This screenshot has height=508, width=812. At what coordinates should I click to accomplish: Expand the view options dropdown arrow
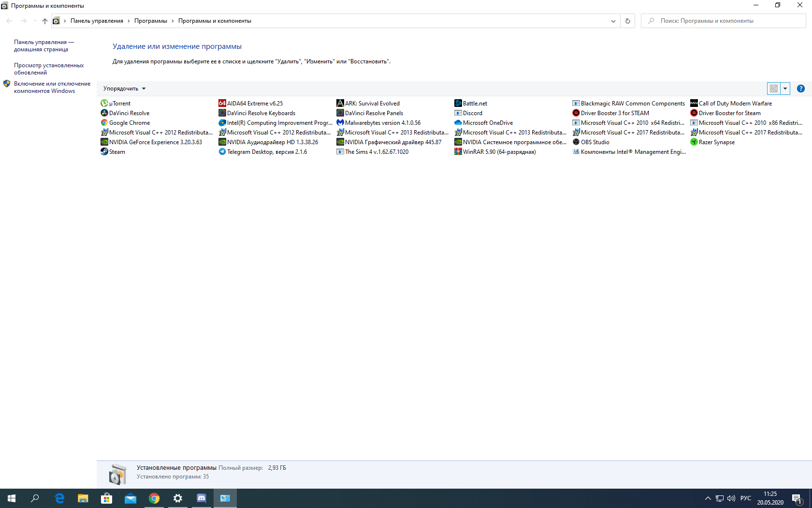click(x=785, y=89)
